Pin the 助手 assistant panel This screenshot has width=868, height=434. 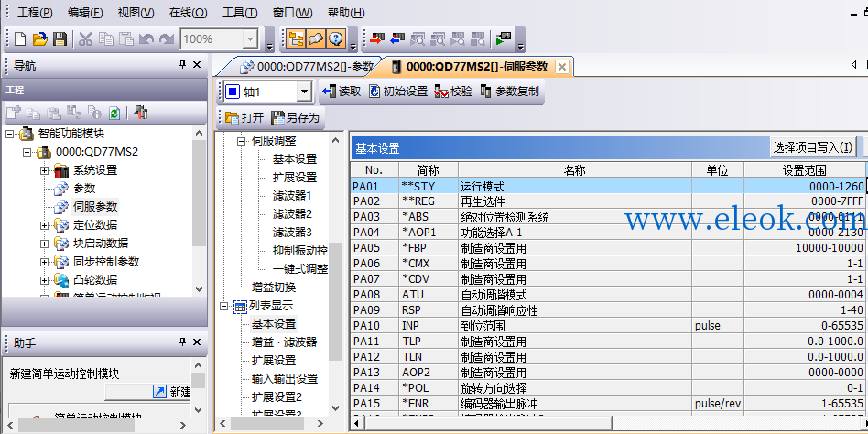coord(182,342)
